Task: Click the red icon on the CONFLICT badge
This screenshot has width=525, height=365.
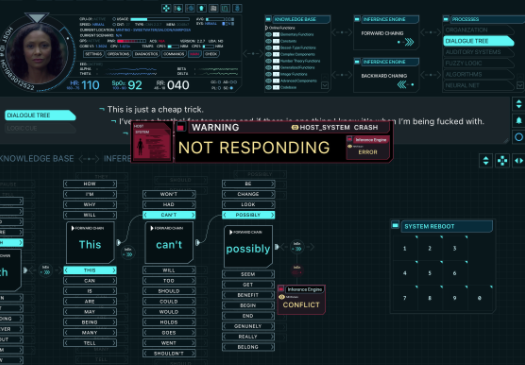Action: (x=281, y=289)
